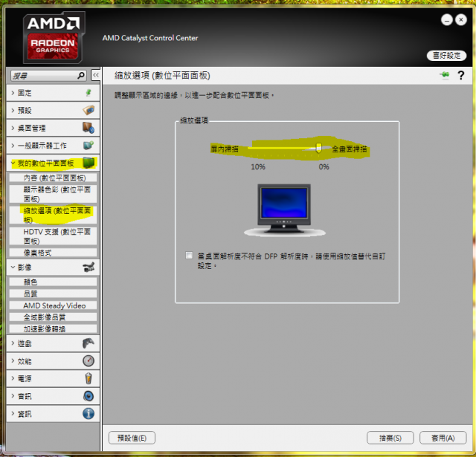Click the green monitor icon of 我的數位平面面板

89,163
